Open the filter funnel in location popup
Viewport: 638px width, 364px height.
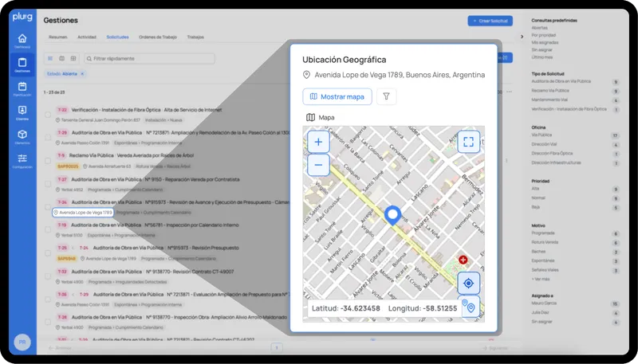point(387,96)
